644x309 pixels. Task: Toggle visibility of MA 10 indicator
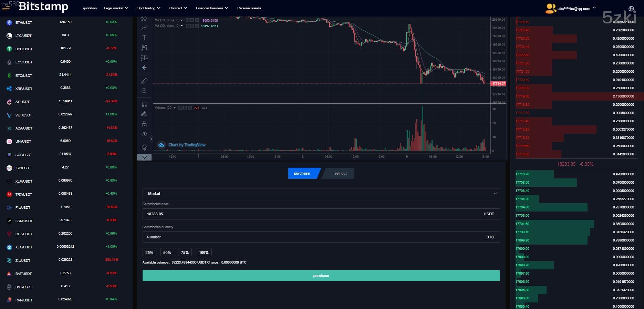pyautogui.click(x=187, y=20)
